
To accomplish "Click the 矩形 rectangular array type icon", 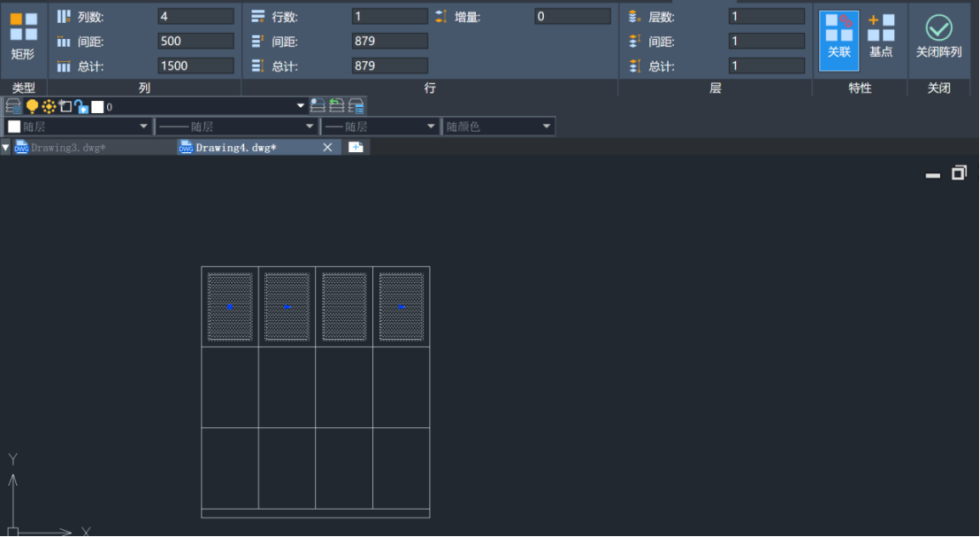I will click(23, 36).
